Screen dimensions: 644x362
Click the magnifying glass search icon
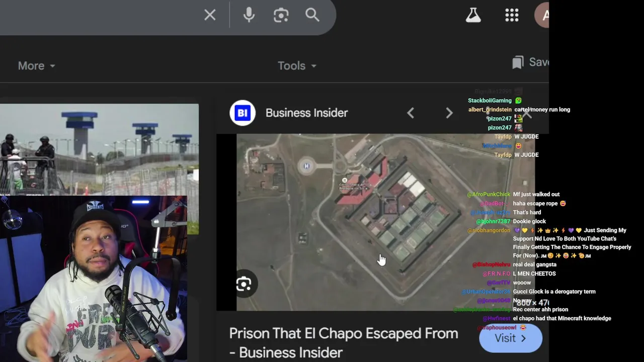312,15
